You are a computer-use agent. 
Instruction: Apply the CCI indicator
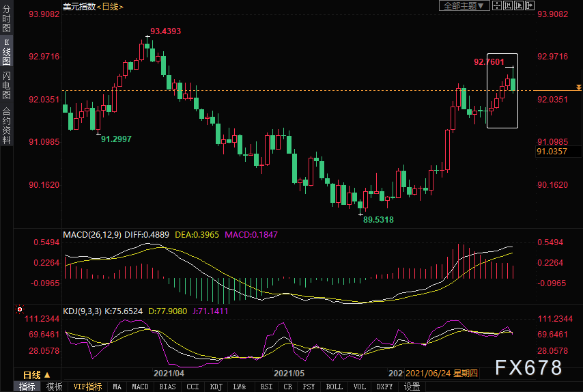193,387
